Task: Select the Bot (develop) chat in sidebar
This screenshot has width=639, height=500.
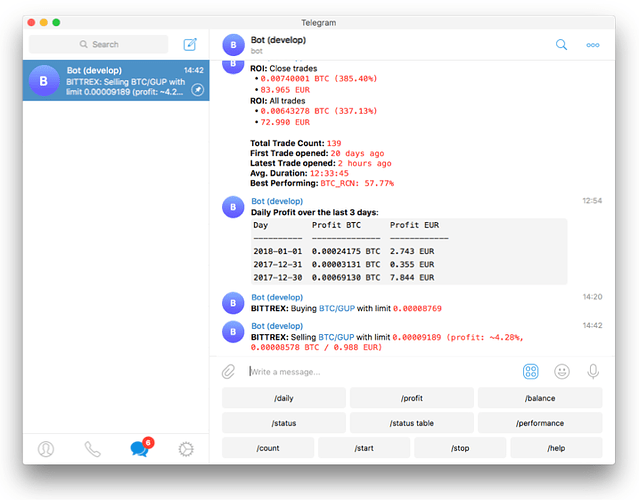Action: click(116, 81)
